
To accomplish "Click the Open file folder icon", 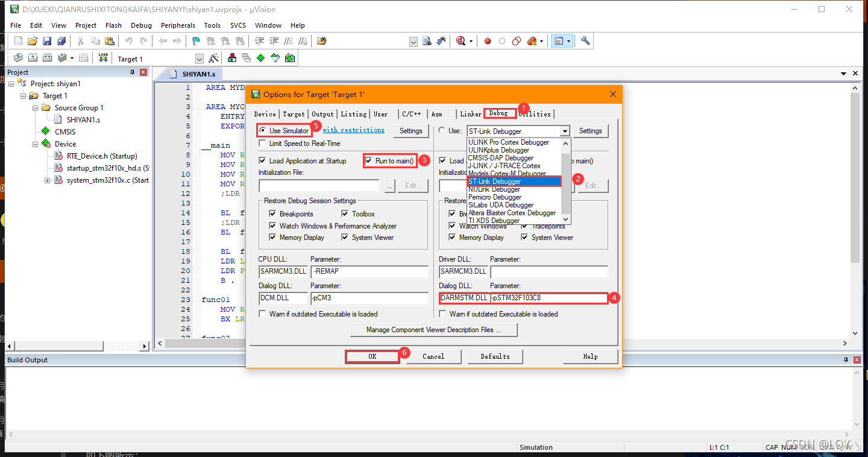I will tap(33, 41).
